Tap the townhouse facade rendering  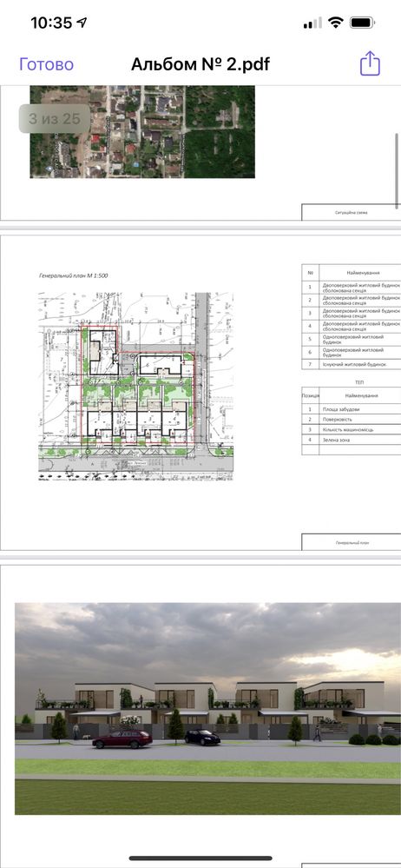208,709
